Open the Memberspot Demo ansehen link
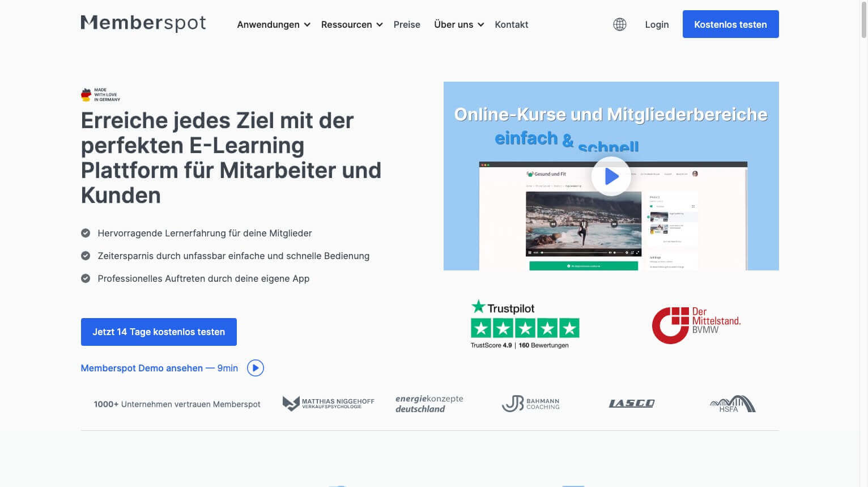This screenshot has width=868, height=487. pos(159,368)
